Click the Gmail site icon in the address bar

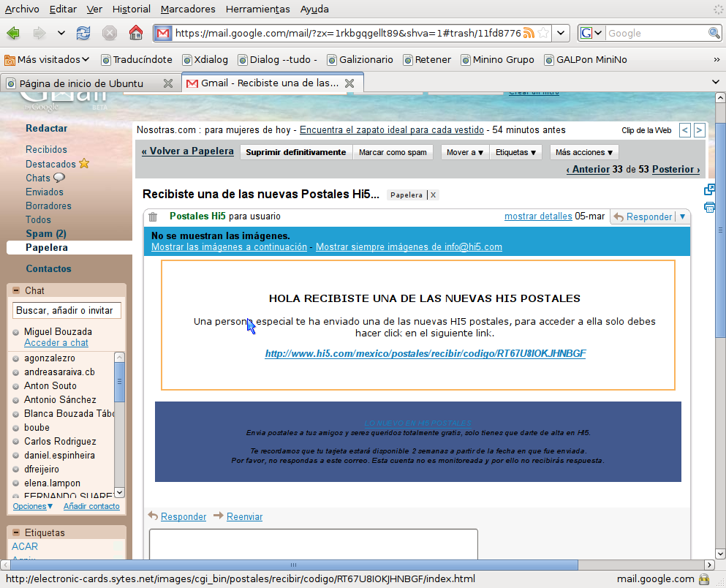coord(163,33)
